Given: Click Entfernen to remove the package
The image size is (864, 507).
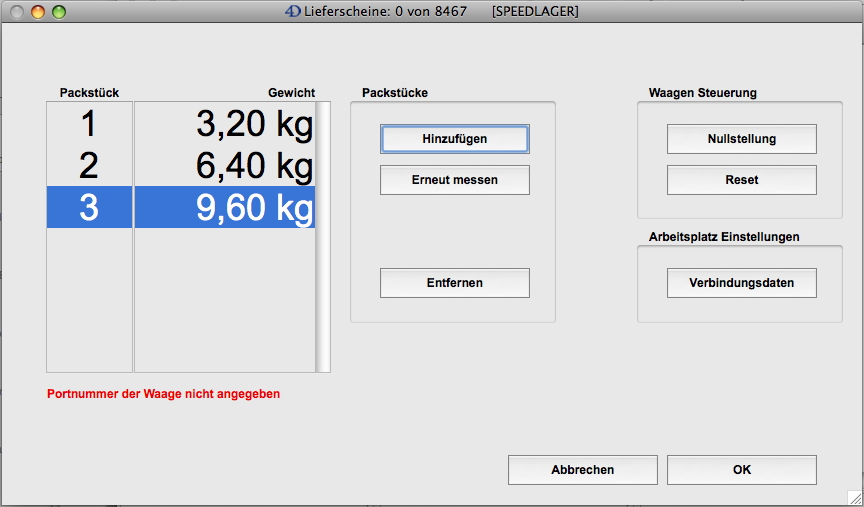Looking at the screenshot, I should tap(454, 283).
